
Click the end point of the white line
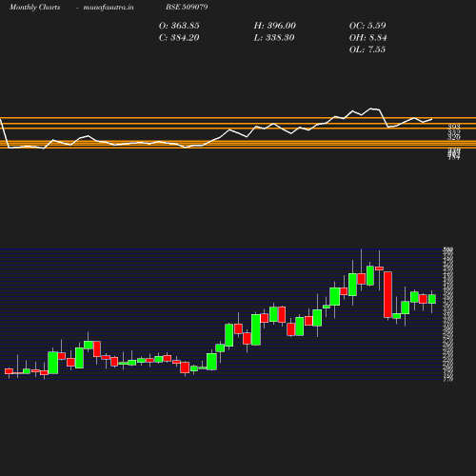432,119
